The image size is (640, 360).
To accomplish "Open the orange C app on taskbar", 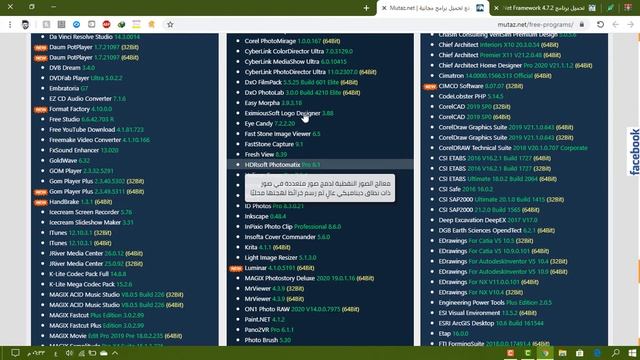I will (x=510, y=353).
